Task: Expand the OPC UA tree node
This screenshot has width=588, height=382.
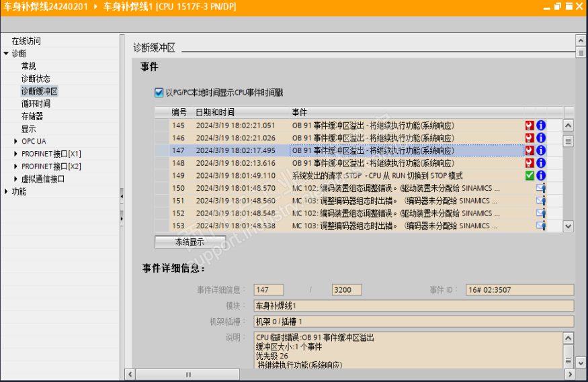Action: click(15, 141)
